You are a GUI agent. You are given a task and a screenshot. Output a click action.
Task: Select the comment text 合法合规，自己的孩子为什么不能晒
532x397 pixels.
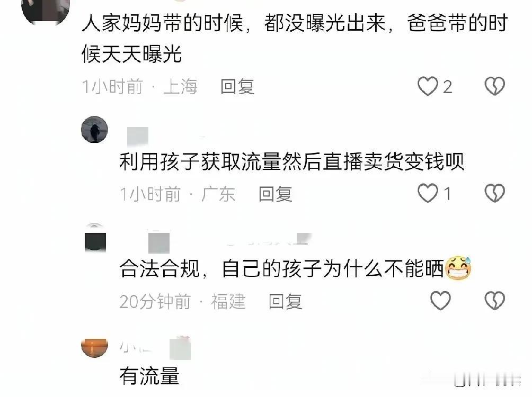click(x=281, y=269)
